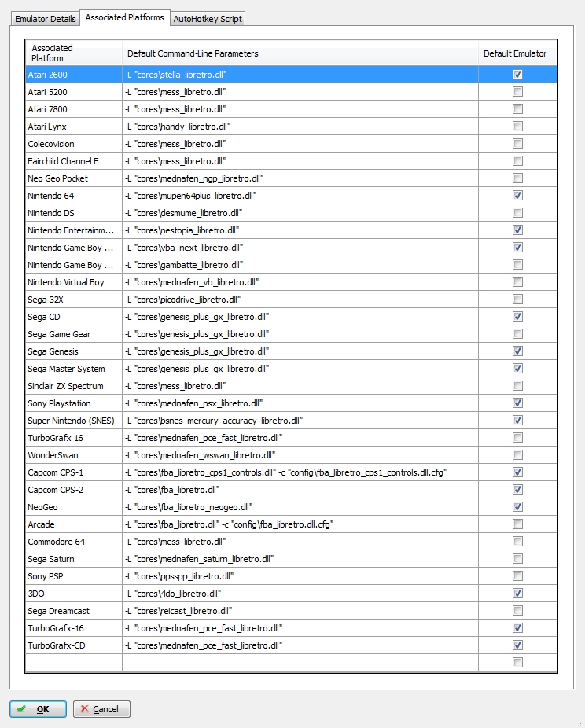Select the Atari 7800 platform cell
The image size is (585, 728).
click(x=74, y=109)
